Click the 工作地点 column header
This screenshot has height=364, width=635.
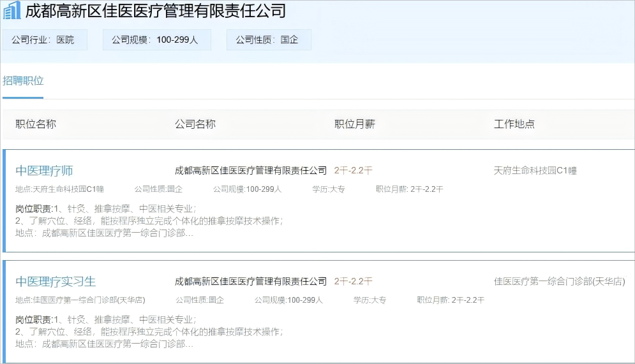click(514, 124)
